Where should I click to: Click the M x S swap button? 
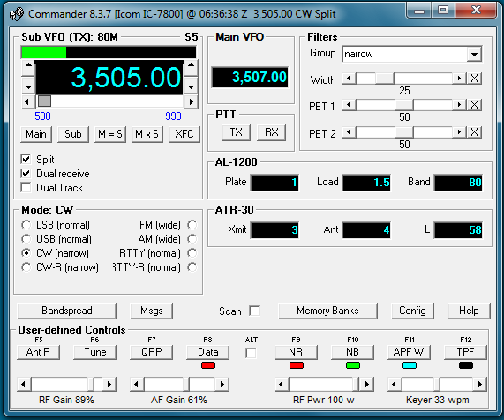tap(147, 134)
